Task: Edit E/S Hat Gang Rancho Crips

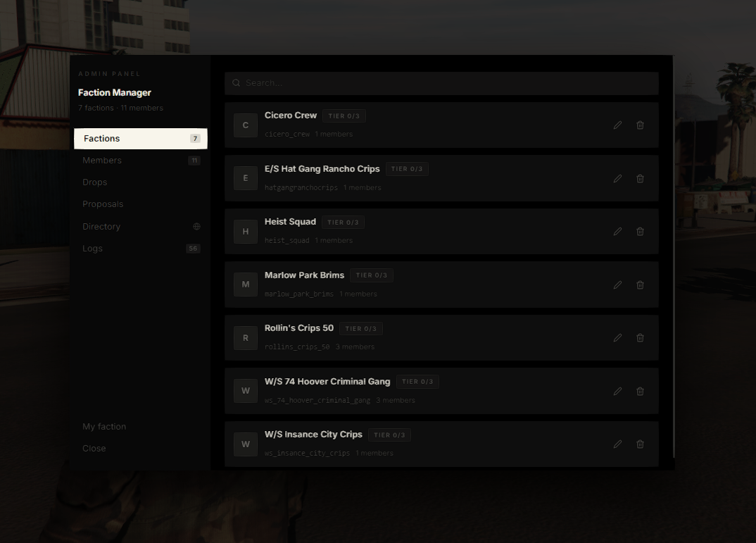Action: click(x=617, y=178)
